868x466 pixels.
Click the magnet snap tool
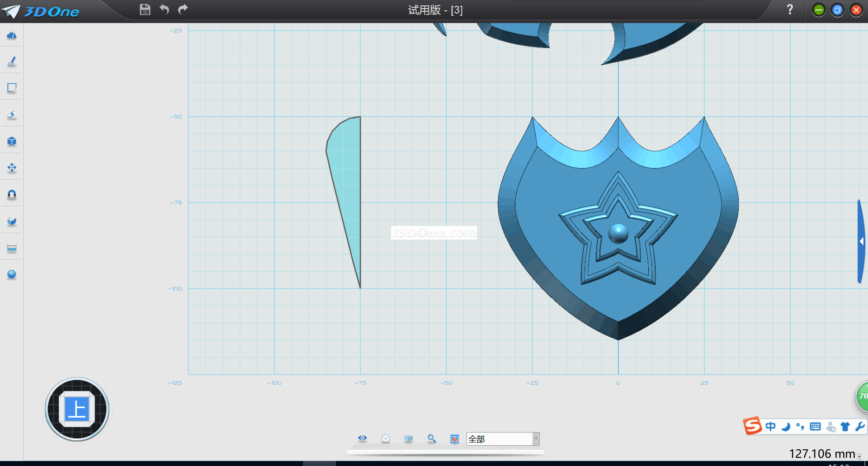12,194
